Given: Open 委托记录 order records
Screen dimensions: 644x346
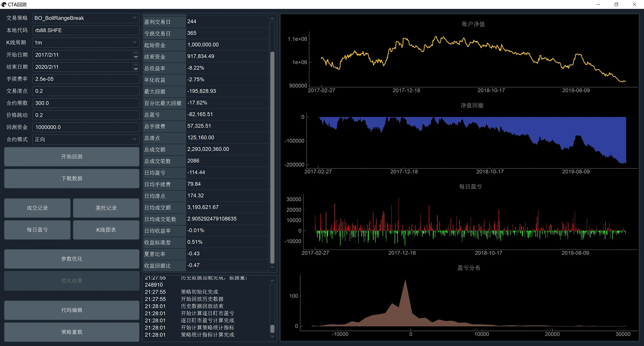Looking at the screenshot, I should (x=106, y=208).
